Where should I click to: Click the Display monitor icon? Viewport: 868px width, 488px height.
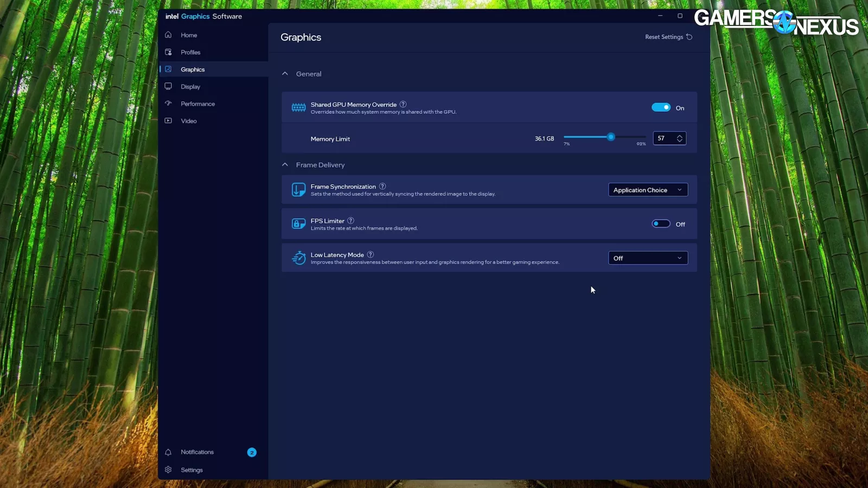(x=168, y=86)
